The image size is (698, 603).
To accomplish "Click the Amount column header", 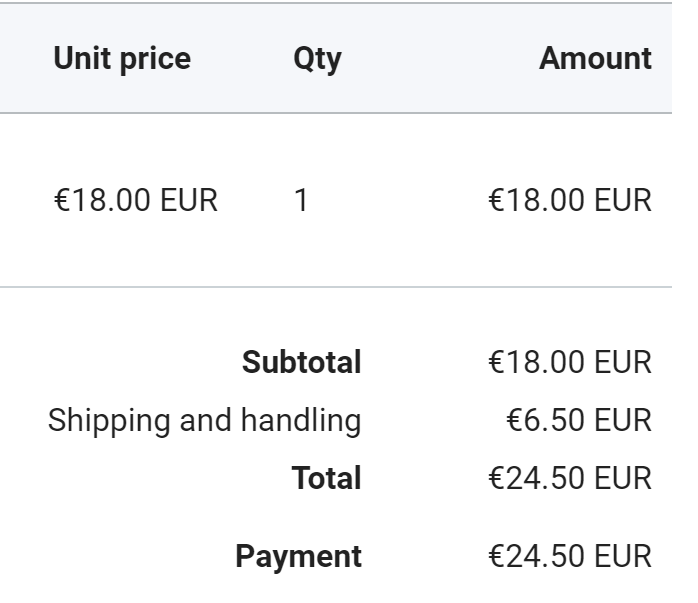I will 595,58.
